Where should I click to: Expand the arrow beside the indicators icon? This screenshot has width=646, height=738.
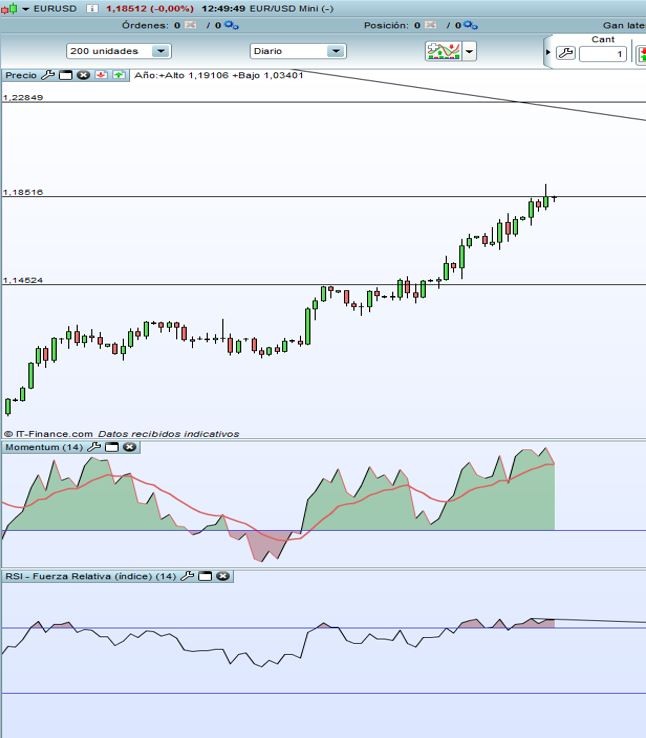click(470, 51)
